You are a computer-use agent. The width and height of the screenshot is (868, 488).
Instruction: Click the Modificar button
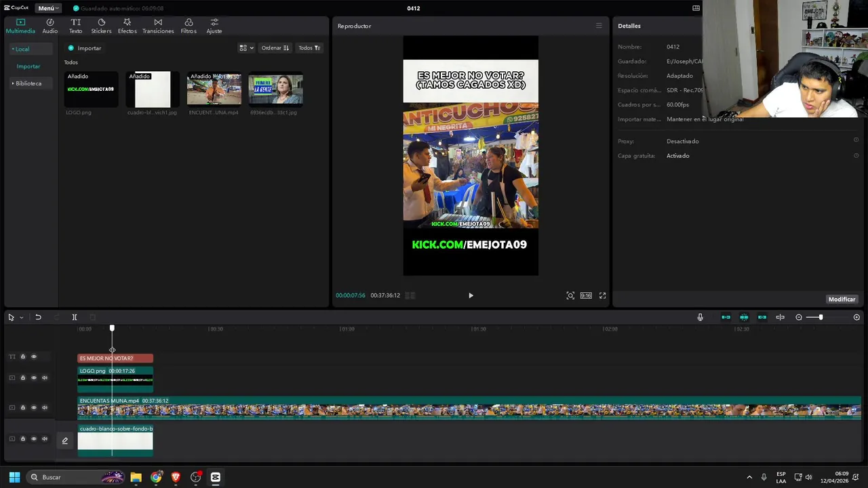[x=842, y=299]
